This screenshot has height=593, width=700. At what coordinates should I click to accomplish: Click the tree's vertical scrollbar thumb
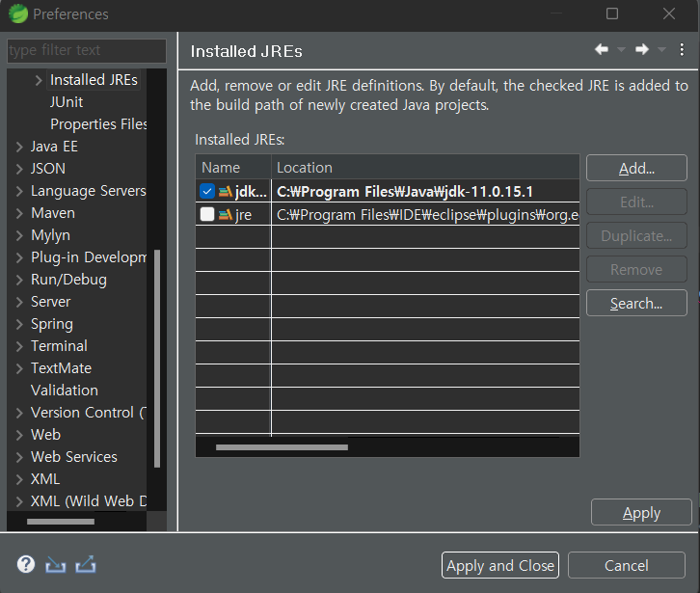tap(157, 359)
